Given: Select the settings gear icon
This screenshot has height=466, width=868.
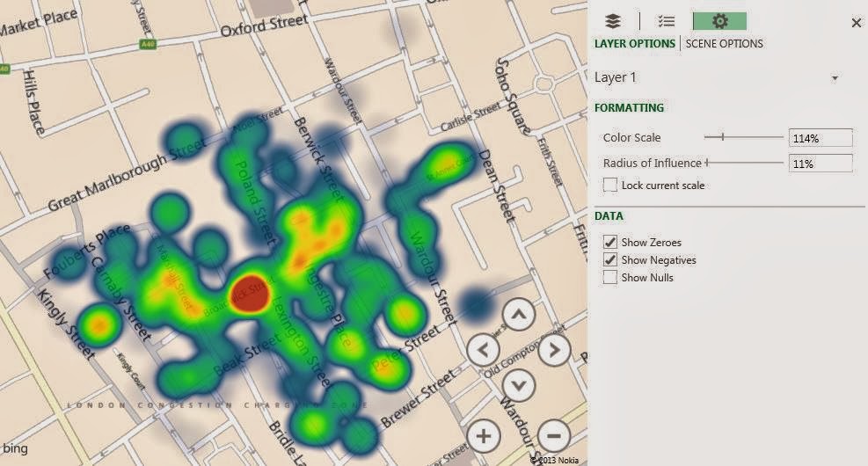Looking at the screenshot, I should (x=719, y=21).
